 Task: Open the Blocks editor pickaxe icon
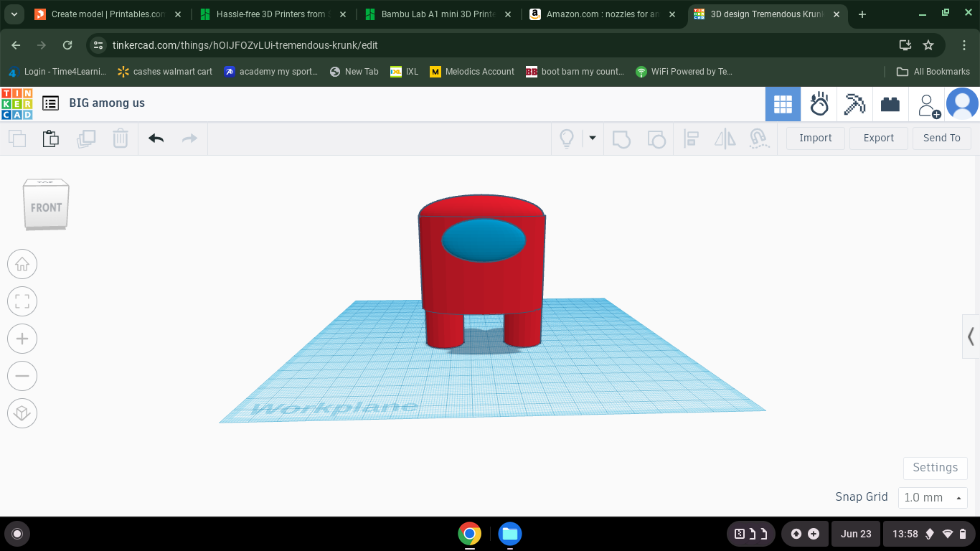pyautogui.click(x=854, y=104)
